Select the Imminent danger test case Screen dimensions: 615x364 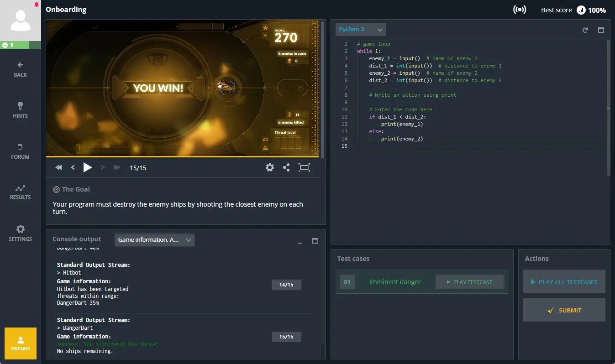(x=394, y=282)
